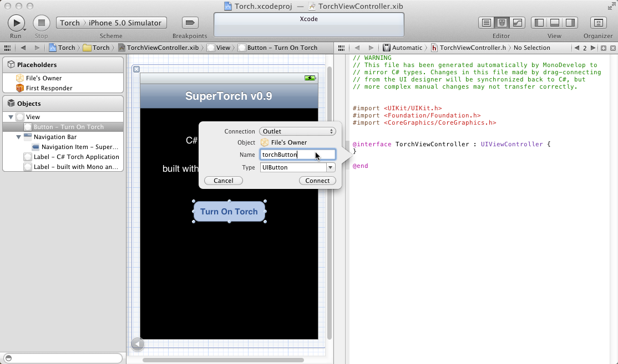Click the Run button in the toolbar
This screenshot has height=364, width=618.
pos(16,23)
